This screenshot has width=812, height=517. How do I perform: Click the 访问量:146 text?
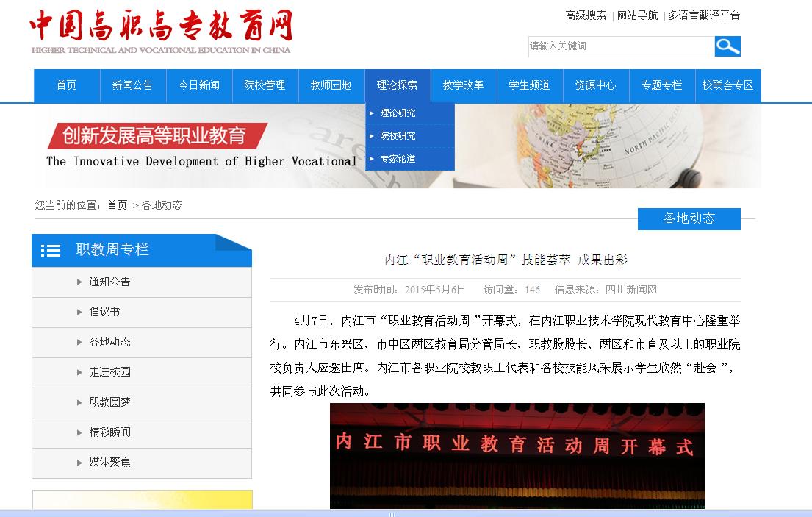click(x=511, y=290)
